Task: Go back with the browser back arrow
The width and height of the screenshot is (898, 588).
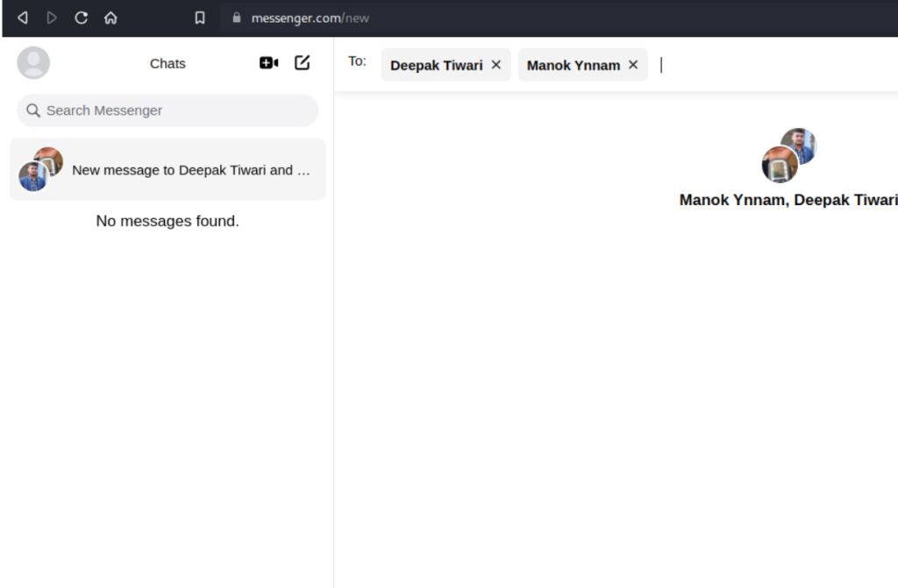Action: click(23, 18)
